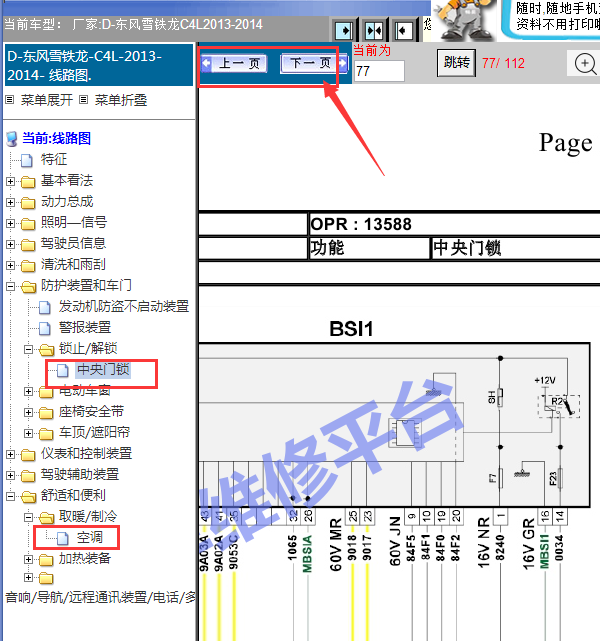Expand the 驾驶员信息 folder
Screen dimensions: 600x641
(x=11, y=244)
